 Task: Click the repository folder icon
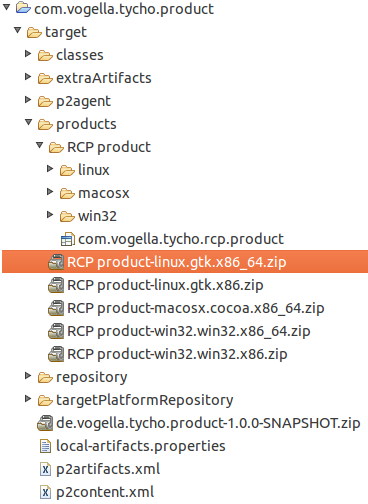(45, 377)
